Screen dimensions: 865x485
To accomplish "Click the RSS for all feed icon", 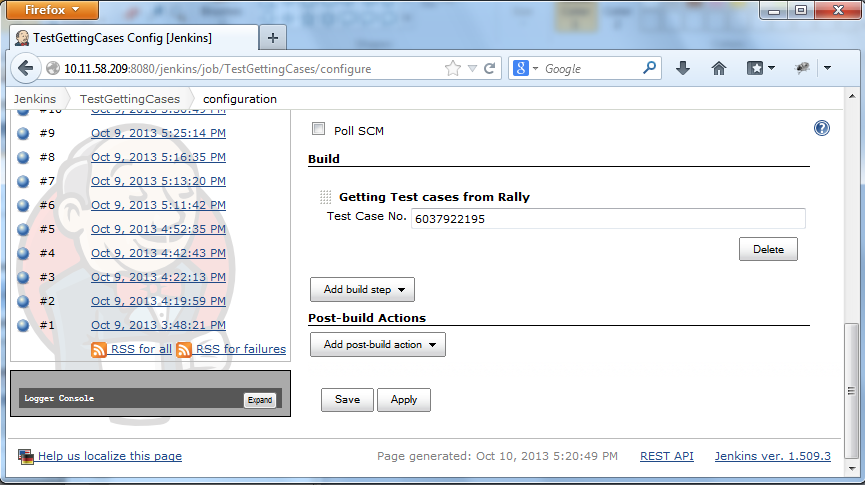I will tap(99, 350).
